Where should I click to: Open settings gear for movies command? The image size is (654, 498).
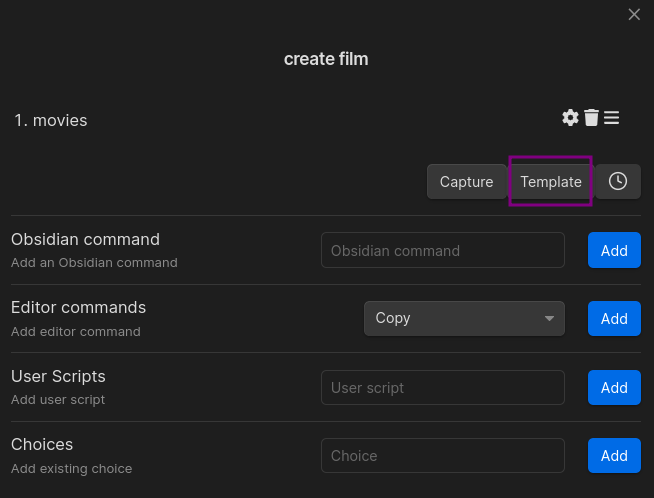click(570, 118)
